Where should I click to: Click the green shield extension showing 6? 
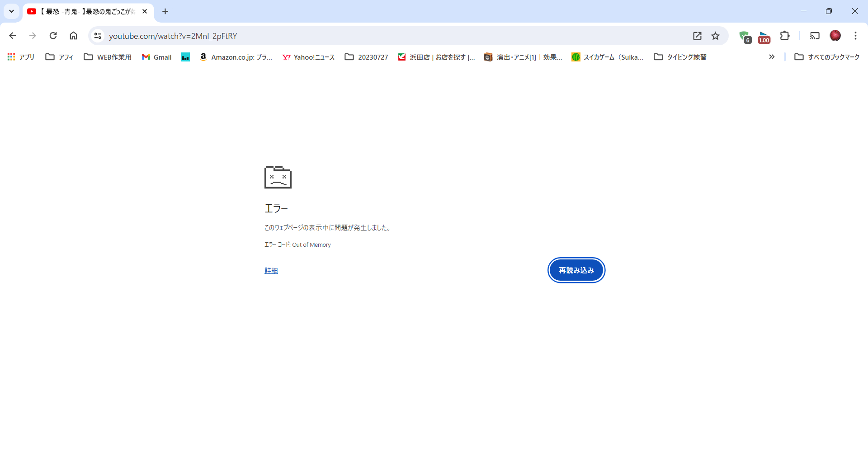point(744,36)
